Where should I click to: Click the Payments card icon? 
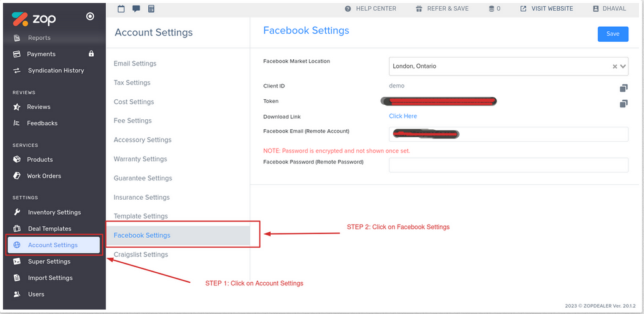click(x=17, y=54)
